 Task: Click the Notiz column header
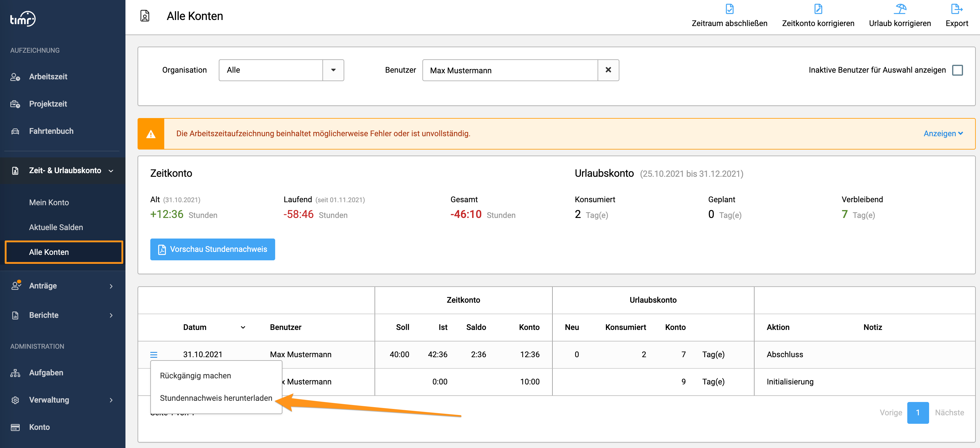tap(873, 327)
